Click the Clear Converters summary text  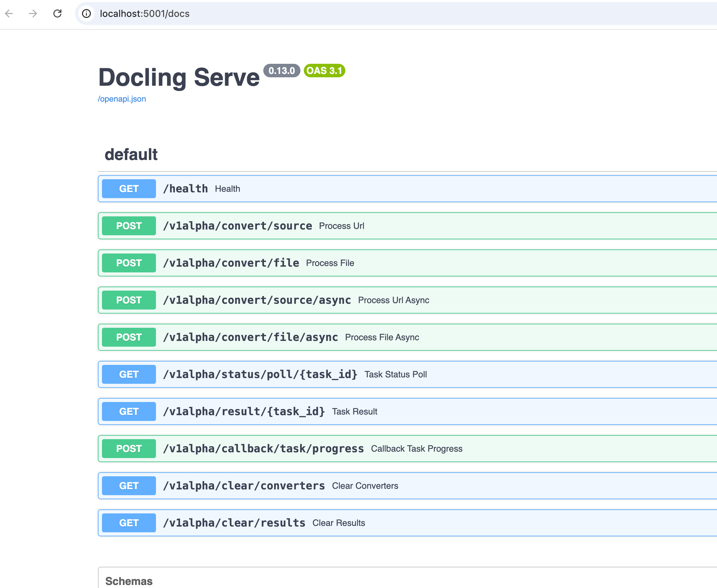point(365,486)
